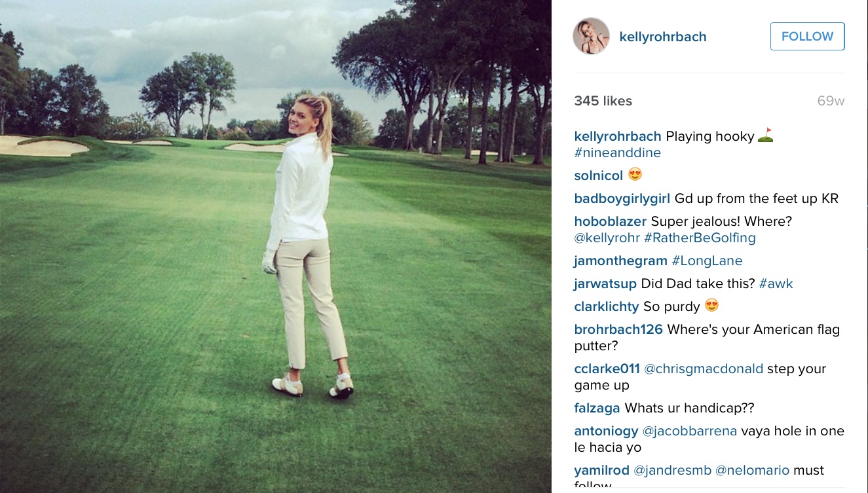The height and width of the screenshot is (493, 868).
Task: Open clarklichty commenter profile
Action: (607, 307)
